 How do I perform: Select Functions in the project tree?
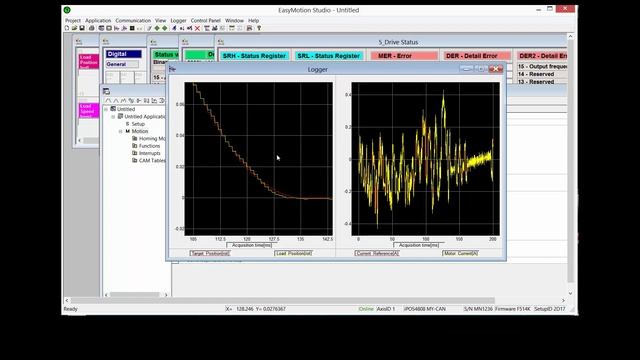[x=149, y=146]
